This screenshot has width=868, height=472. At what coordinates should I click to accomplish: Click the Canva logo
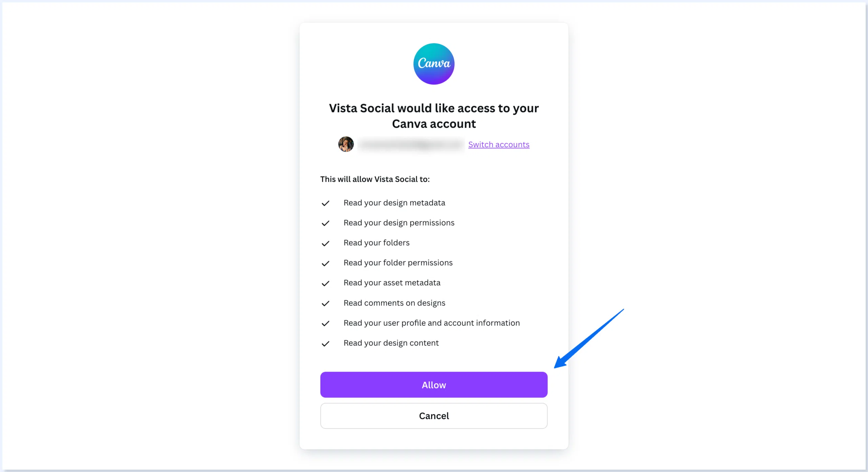tap(434, 64)
